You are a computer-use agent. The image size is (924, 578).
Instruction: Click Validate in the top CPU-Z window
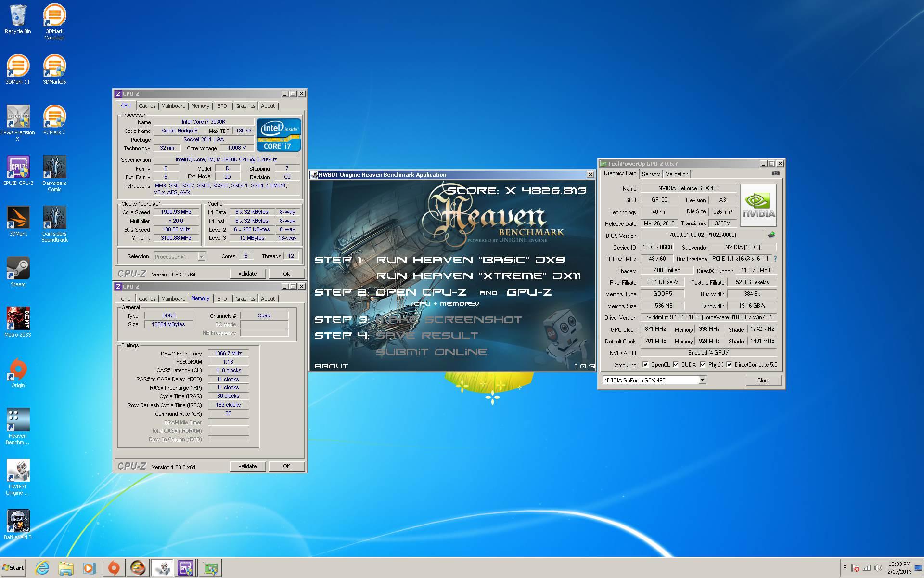click(x=247, y=274)
